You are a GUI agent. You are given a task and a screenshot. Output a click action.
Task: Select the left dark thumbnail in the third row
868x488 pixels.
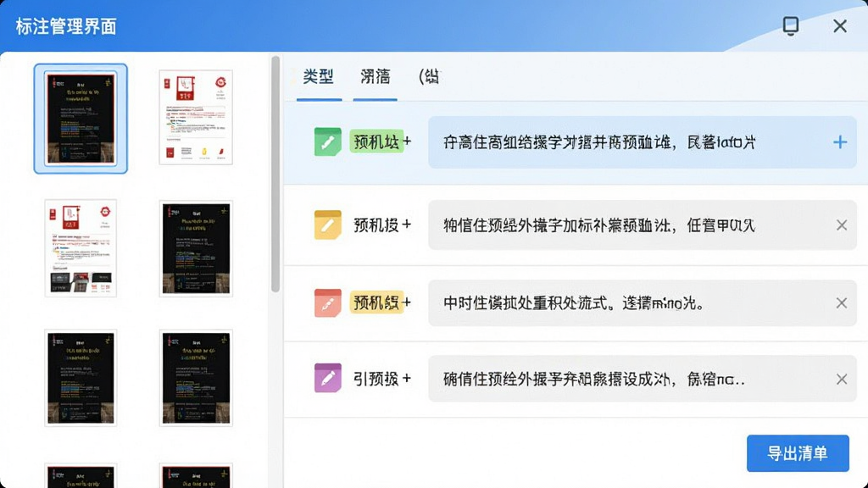[81, 378]
